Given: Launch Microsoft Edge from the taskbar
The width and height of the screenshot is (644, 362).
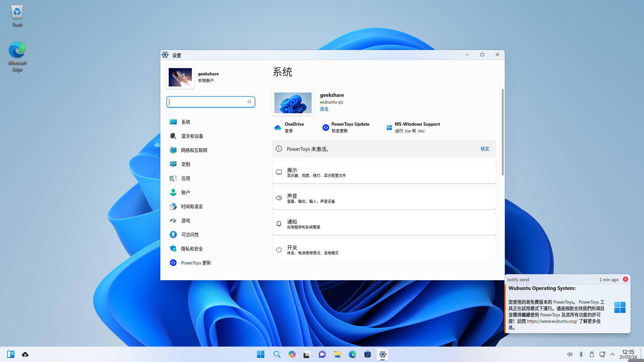Looking at the screenshot, I should [352, 354].
